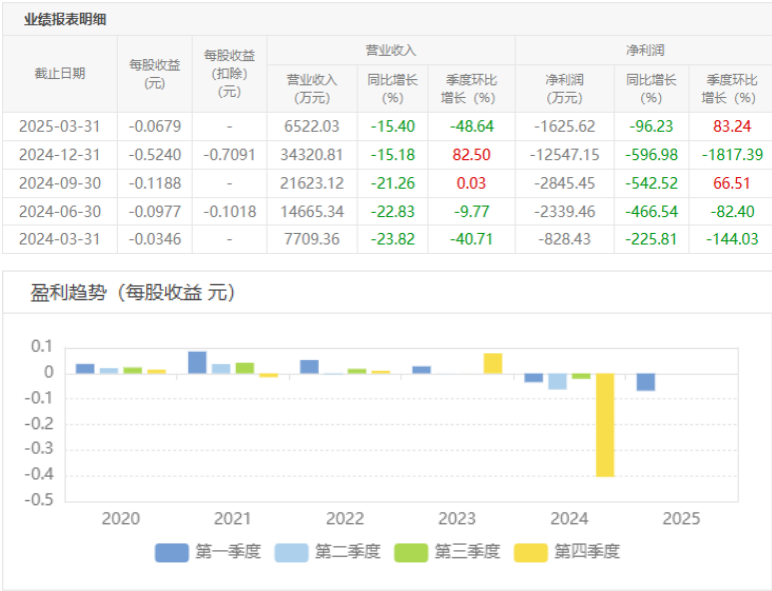Click EPS value -0.5240
The image size is (772, 591).
tap(155, 155)
